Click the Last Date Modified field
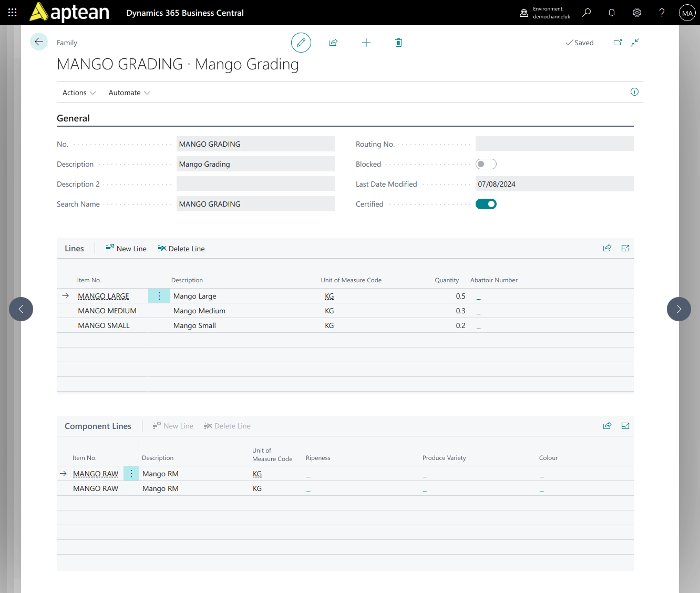700x593 pixels. coord(554,184)
